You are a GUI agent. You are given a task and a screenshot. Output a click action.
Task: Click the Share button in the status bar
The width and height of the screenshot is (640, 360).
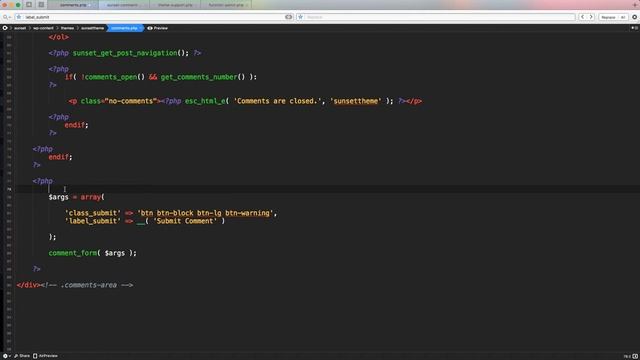[22, 356]
